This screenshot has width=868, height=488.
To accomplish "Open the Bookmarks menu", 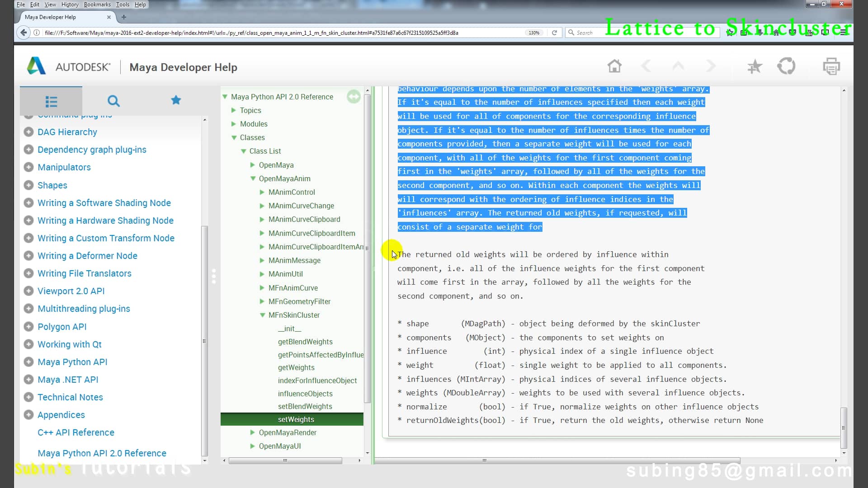I will [x=97, y=4].
